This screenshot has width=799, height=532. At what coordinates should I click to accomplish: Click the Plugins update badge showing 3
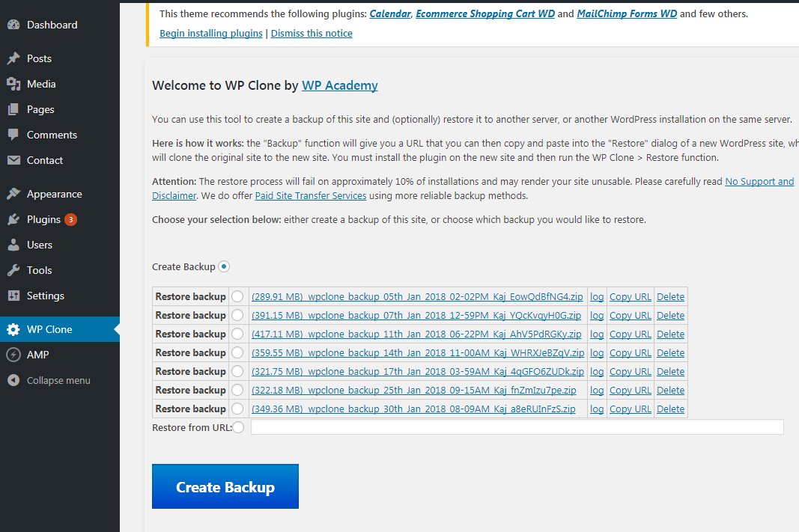(x=71, y=219)
